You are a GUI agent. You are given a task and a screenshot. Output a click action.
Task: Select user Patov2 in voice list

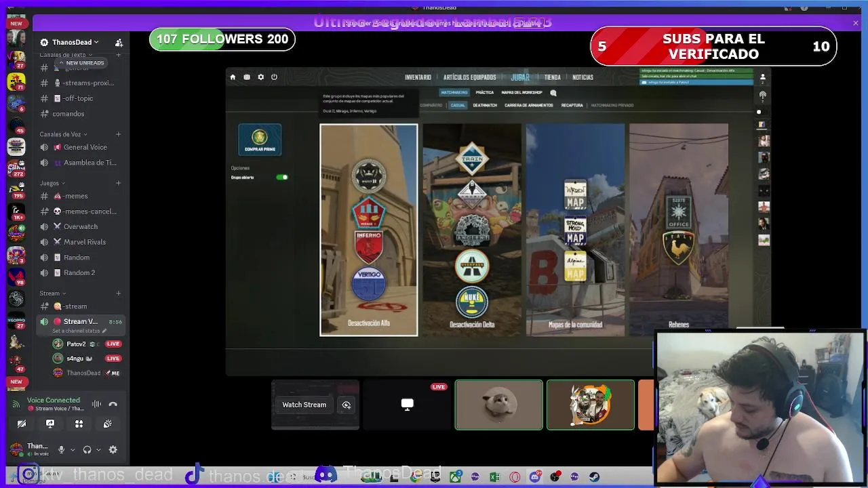pos(87,344)
